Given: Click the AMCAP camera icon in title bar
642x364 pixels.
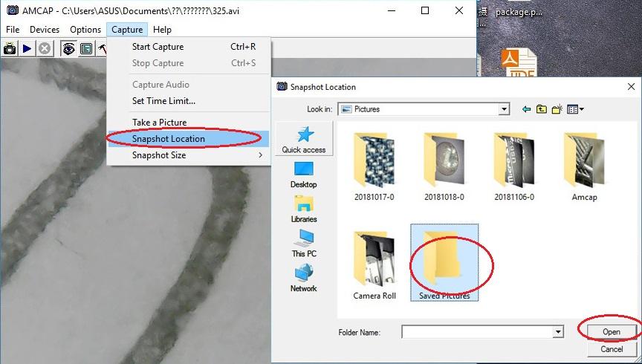Looking at the screenshot, I should (13, 10).
